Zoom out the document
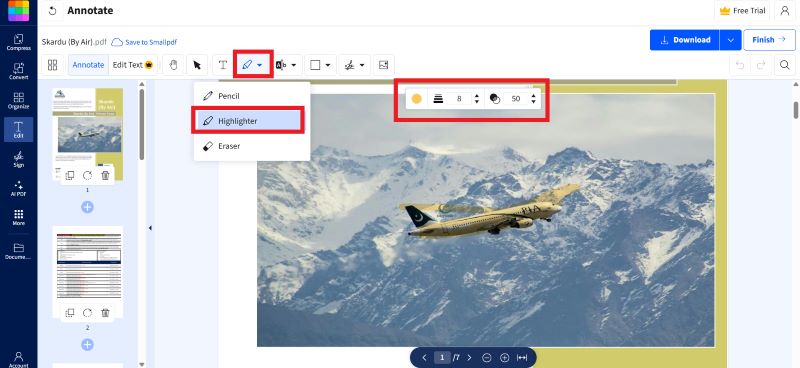This screenshot has width=800, height=368. click(x=487, y=358)
